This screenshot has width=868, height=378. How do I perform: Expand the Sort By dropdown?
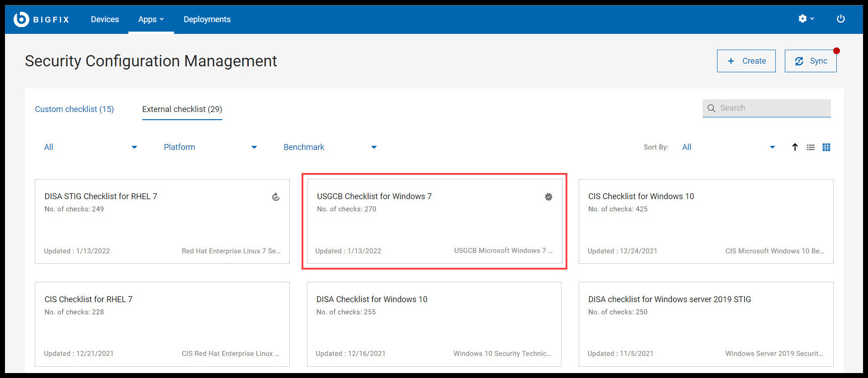coord(728,147)
